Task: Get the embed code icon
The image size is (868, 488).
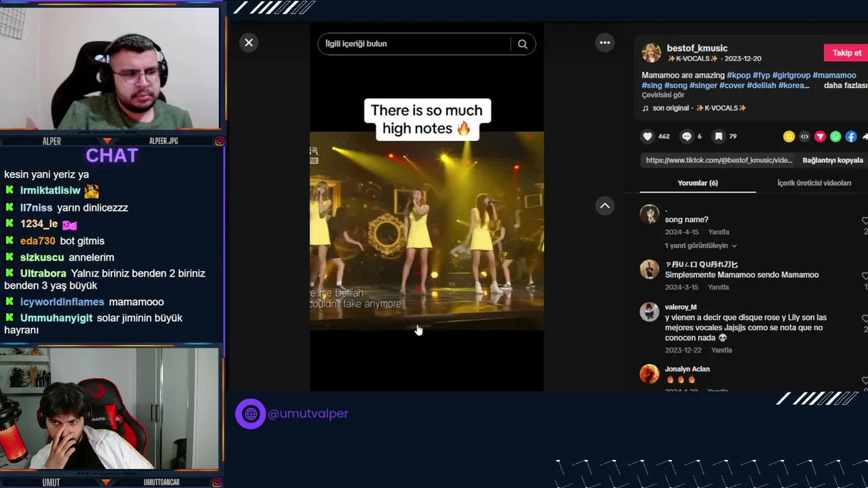Action: point(804,137)
